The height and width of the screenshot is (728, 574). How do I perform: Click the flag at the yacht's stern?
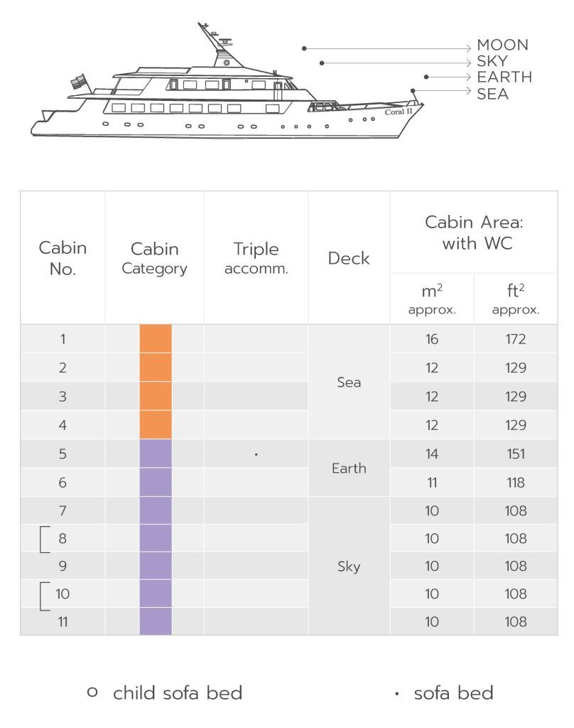click(x=77, y=82)
